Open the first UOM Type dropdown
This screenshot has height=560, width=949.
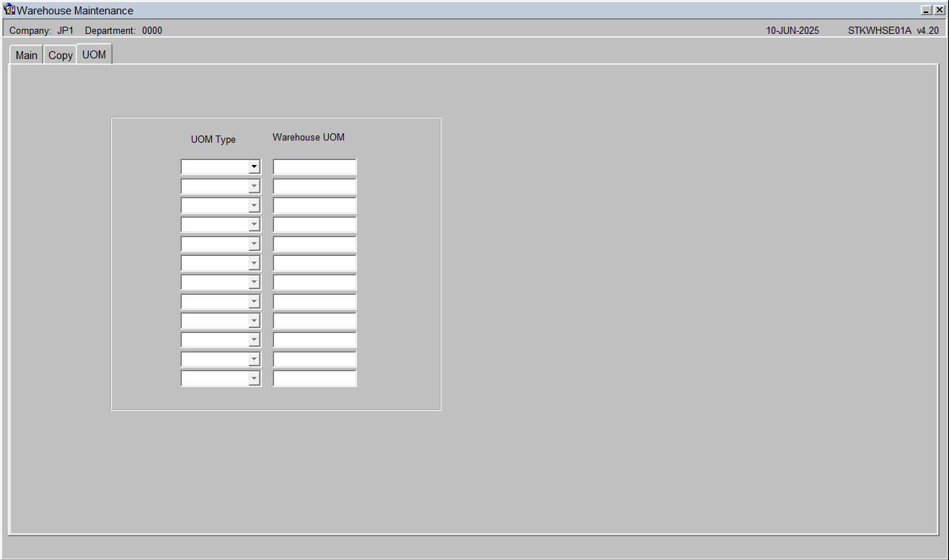coord(254,167)
